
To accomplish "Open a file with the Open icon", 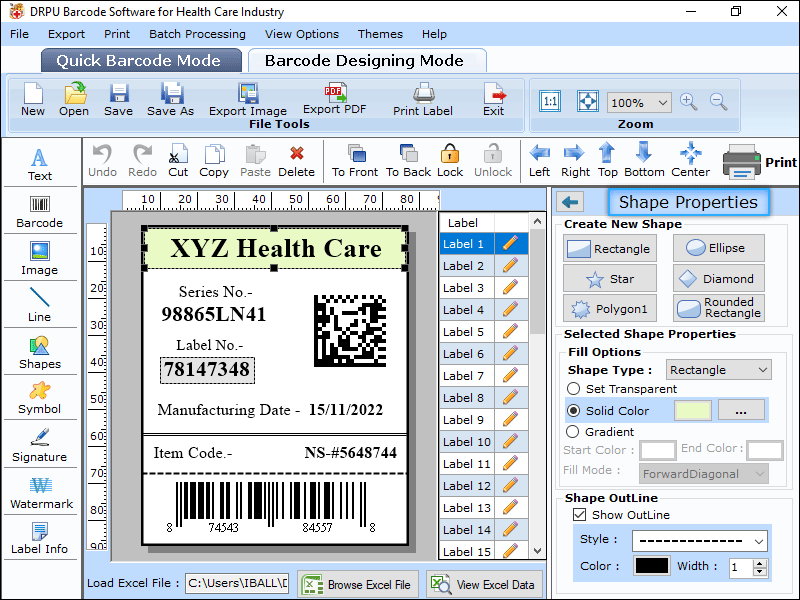I will click(74, 99).
